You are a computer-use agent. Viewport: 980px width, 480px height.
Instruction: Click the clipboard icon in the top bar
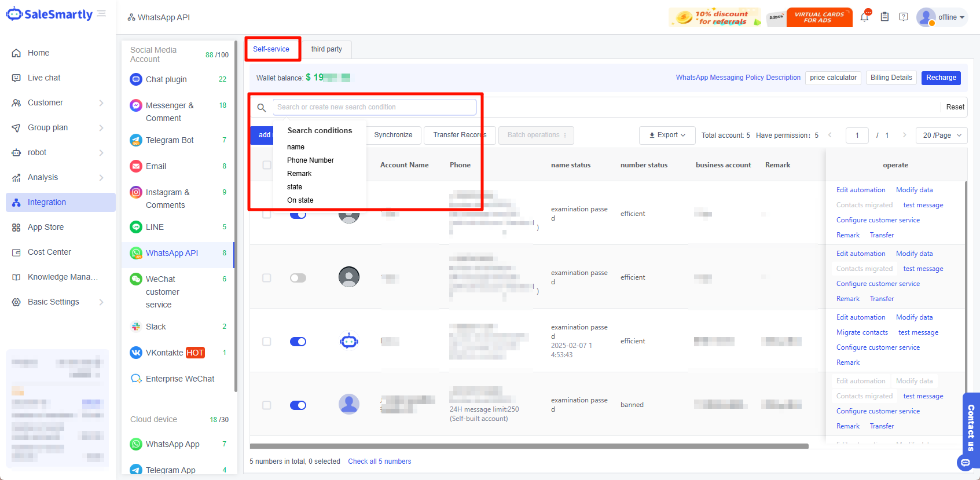tap(884, 17)
